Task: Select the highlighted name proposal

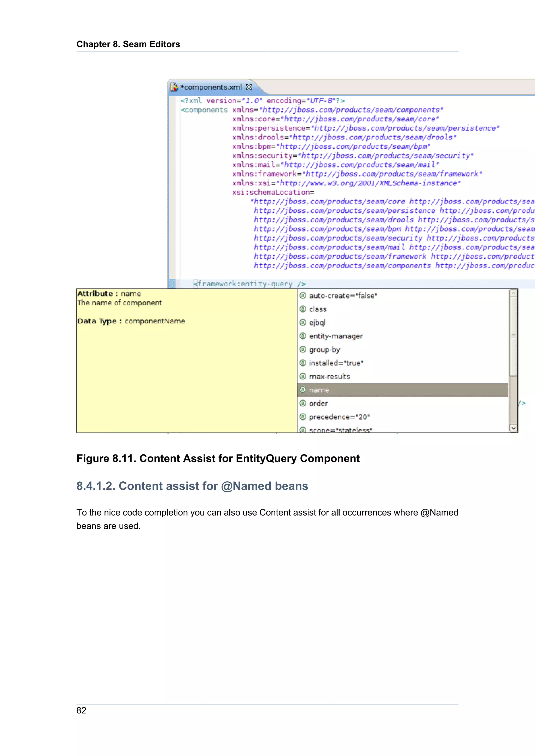Action: pyautogui.click(x=403, y=390)
